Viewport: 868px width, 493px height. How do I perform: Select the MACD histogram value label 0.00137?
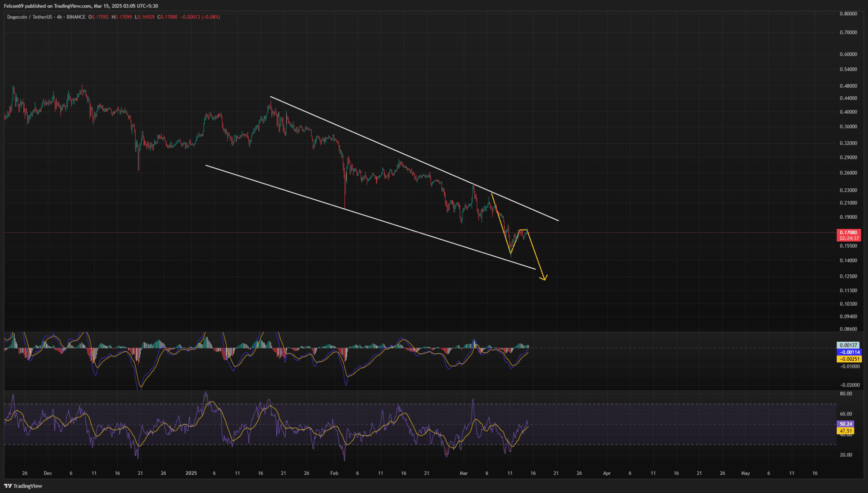pyautogui.click(x=848, y=345)
